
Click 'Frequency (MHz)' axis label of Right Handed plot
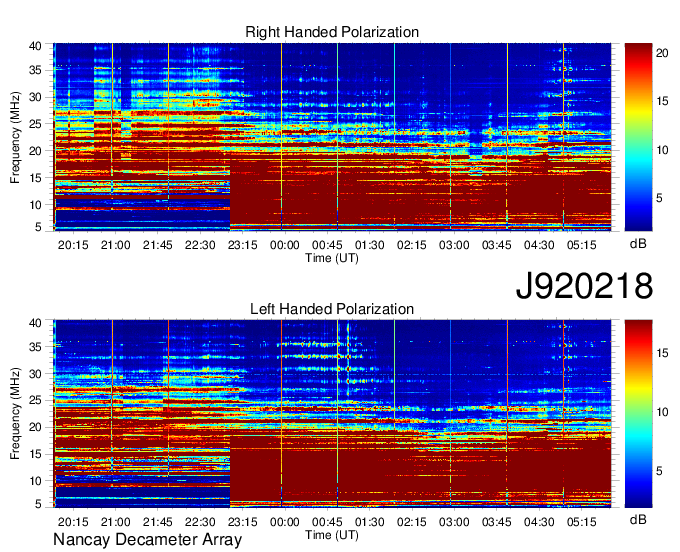[x=15, y=137]
